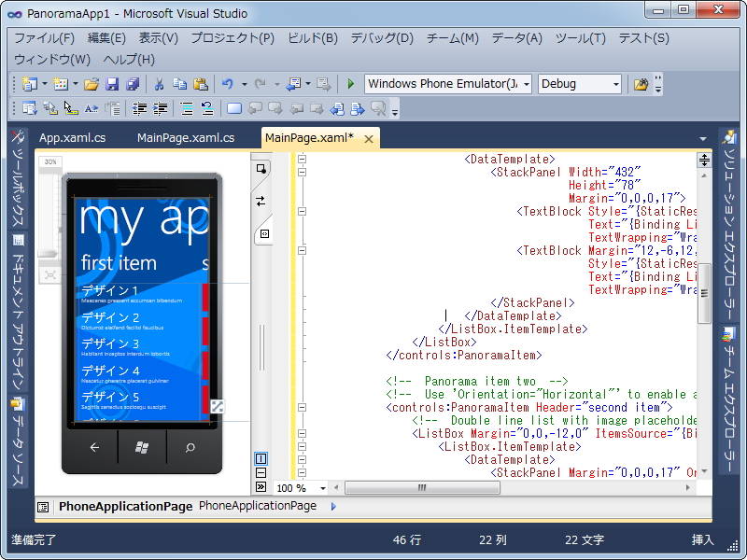Click the swap panes arrows icon
This screenshot has width=747, height=560.
pos(261,201)
